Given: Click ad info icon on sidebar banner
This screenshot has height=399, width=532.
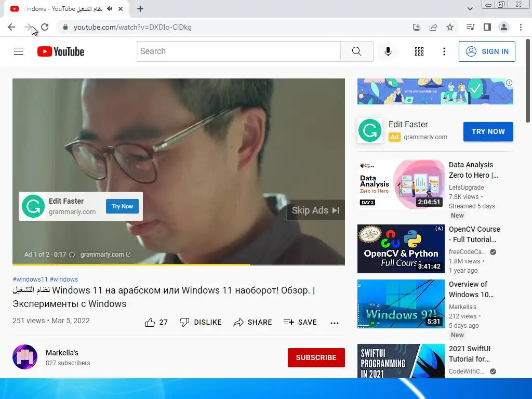Looking at the screenshot, I should 509,83.
